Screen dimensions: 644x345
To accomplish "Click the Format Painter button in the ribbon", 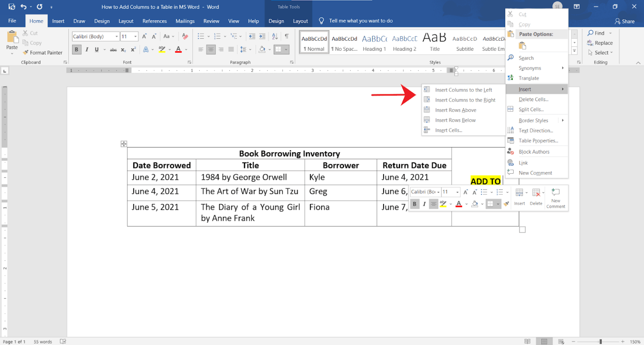I will pyautogui.click(x=42, y=53).
